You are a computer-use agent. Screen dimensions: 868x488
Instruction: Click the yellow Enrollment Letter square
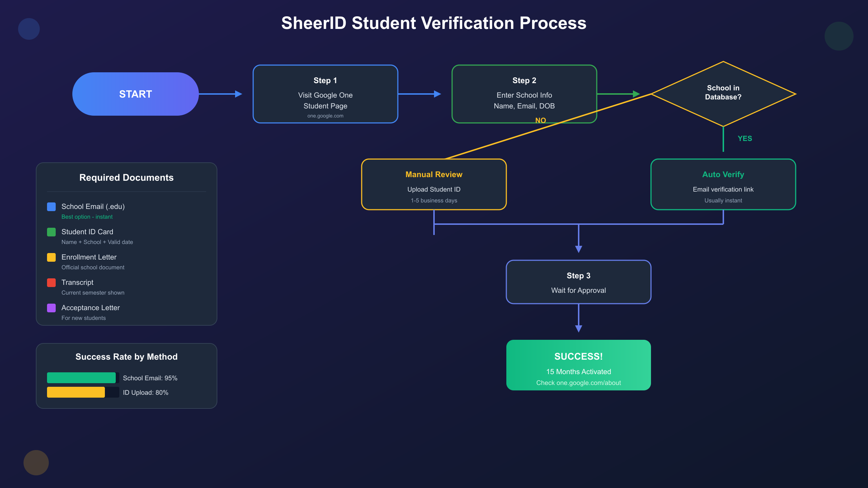51,257
